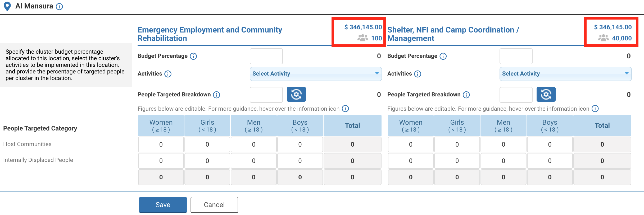Edit Host Communities Boys cell in Emergency Employment
Image resolution: width=644 pixels, height=215 pixels.
click(300, 144)
